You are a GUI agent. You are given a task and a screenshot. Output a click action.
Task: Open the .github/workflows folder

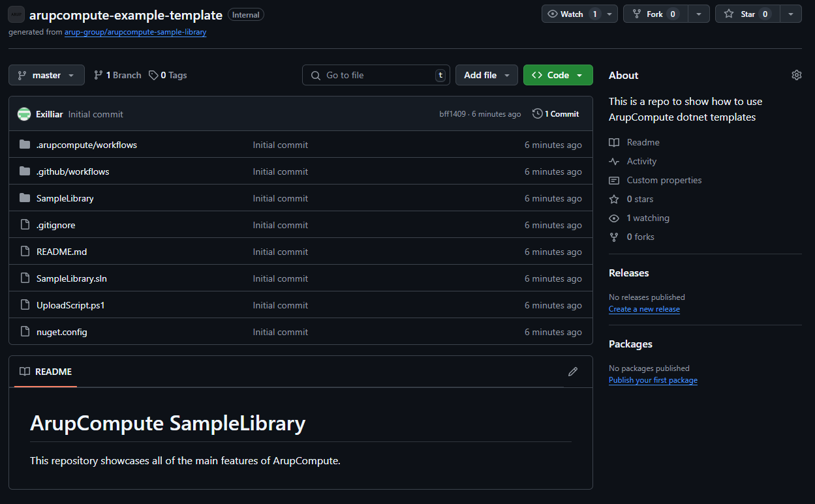click(x=73, y=171)
